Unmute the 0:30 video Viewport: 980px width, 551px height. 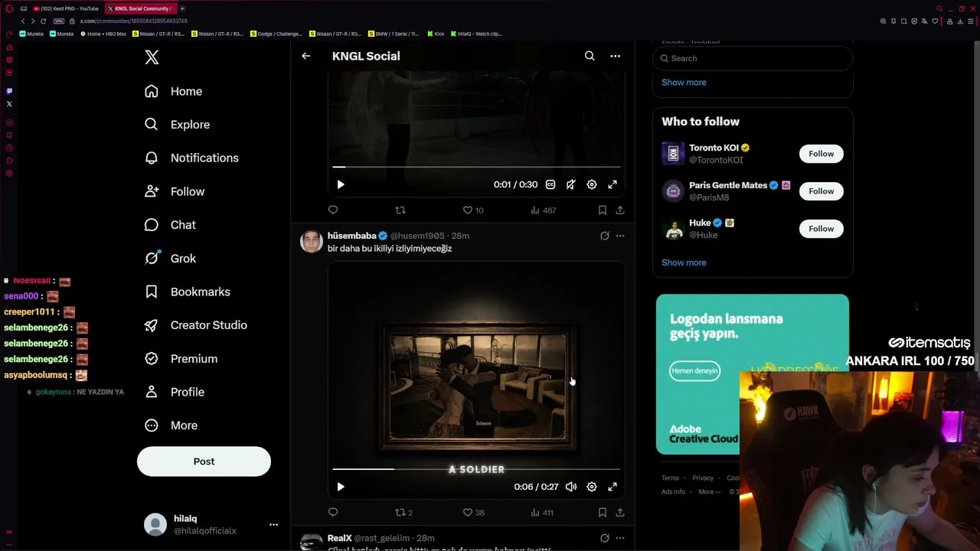(x=571, y=184)
